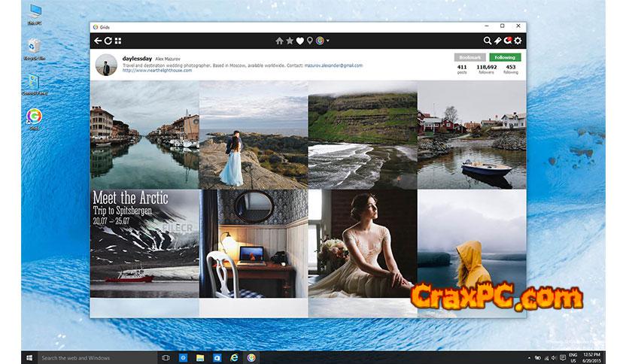Expand the account avatar dropdown arrow
The image size is (629, 364).
328,41
